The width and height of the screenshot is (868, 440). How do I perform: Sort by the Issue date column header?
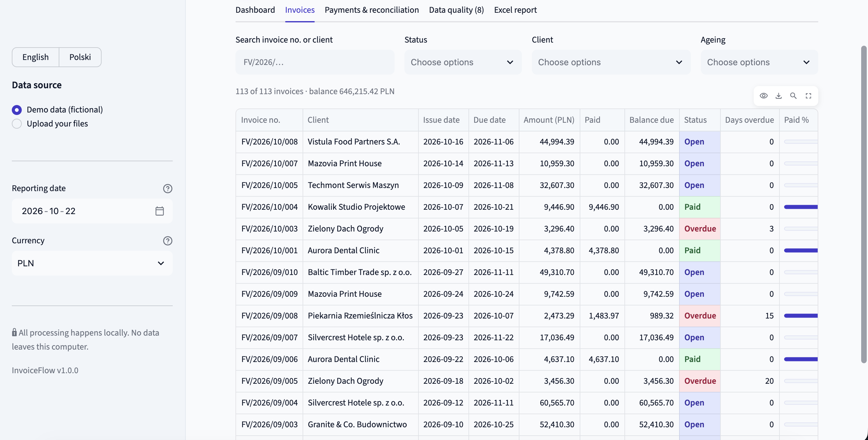tap(443, 120)
